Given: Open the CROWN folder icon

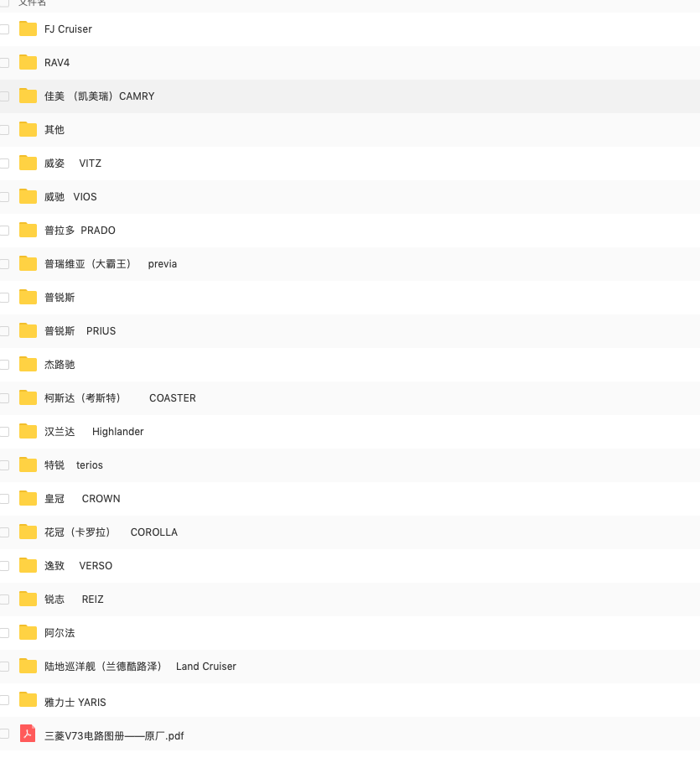Looking at the screenshot, I should 28,499.
